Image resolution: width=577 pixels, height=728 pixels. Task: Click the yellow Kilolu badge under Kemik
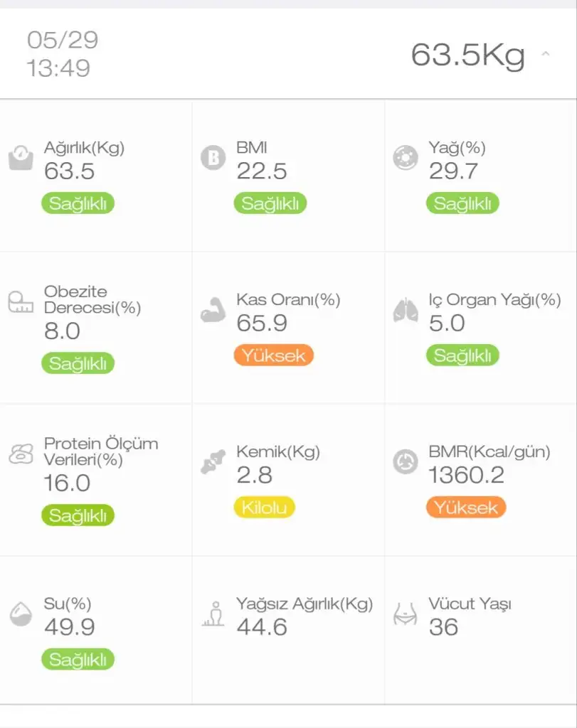click(264, 508)
